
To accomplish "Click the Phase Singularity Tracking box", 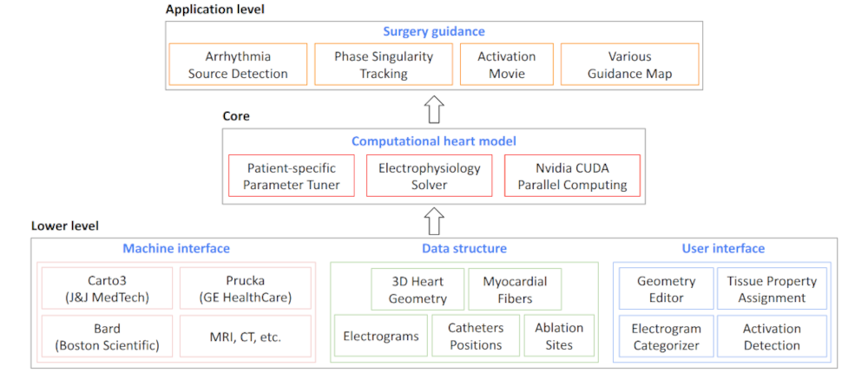I will [x=384, y=65].
